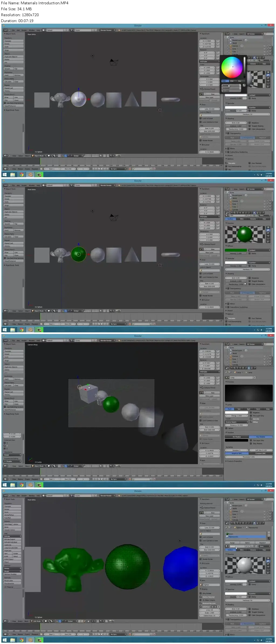Image resolution: width=276 pixels, height=644 pixels.
Task: Open File Explorer taskbar icon in the third screenshot
Action: [x=13, y=485]
